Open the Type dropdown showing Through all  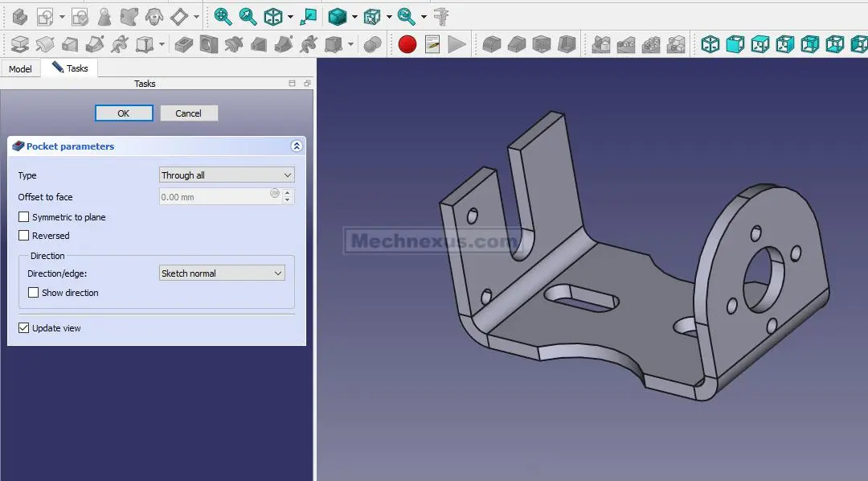[x=227, y=175]
